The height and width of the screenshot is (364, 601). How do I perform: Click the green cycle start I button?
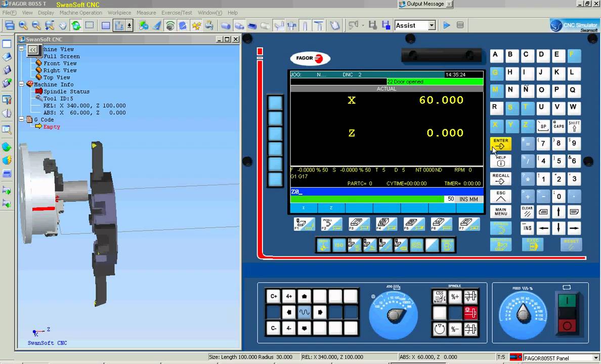(567, 301)
